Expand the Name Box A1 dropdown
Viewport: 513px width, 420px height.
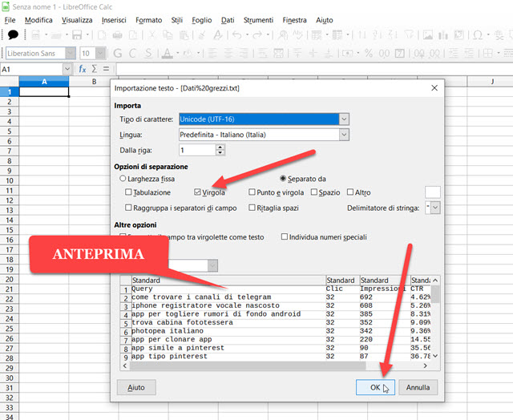coord(67,69)
